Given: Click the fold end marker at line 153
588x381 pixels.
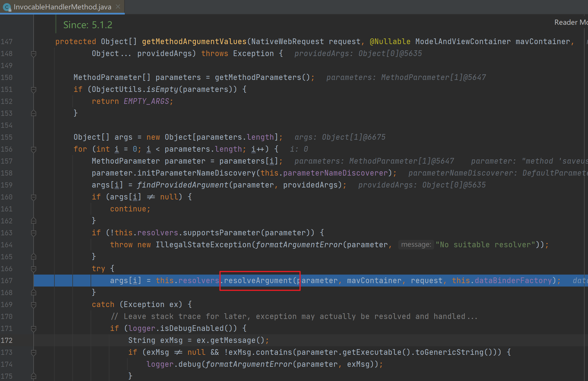Looking at the screenshot, I should coord(33,113).
